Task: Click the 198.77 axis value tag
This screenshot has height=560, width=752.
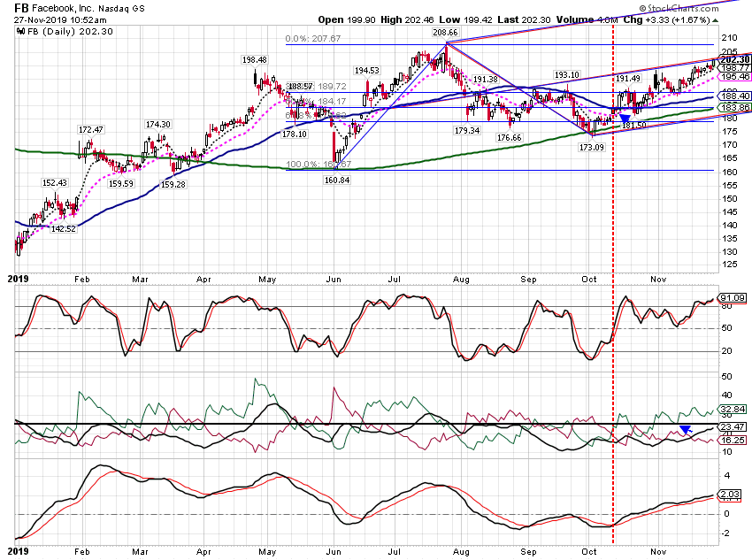Action: 735,68
